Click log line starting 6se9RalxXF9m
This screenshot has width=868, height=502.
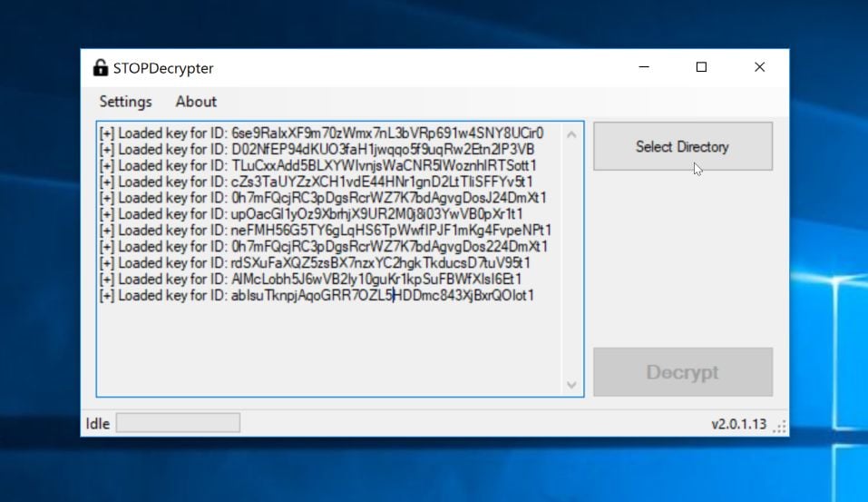[x=322, y=133]
